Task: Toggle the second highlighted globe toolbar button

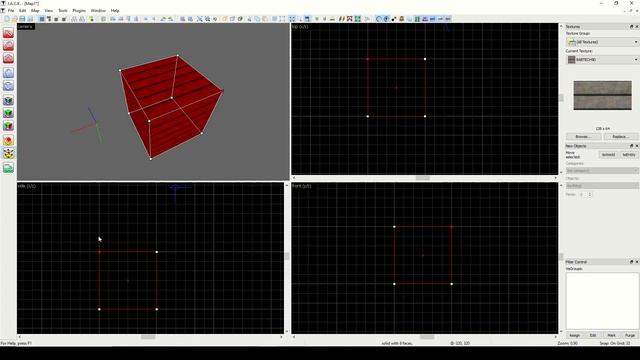Action: click(386, 19)
